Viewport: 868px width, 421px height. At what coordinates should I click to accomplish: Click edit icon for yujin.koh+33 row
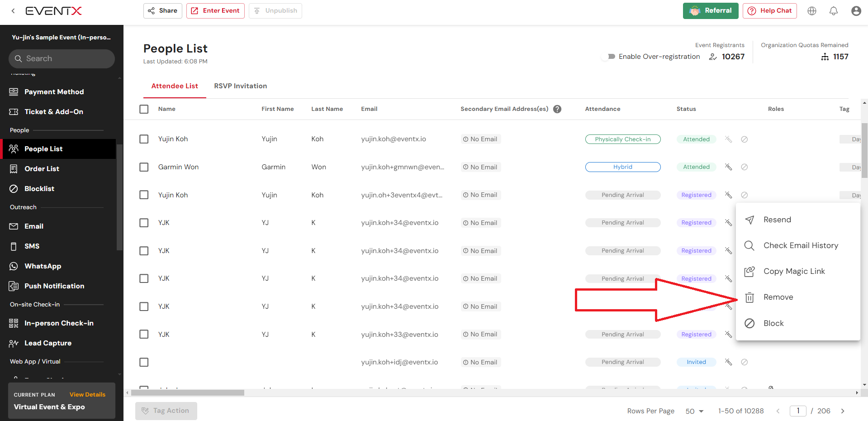[x=729, y=335]
